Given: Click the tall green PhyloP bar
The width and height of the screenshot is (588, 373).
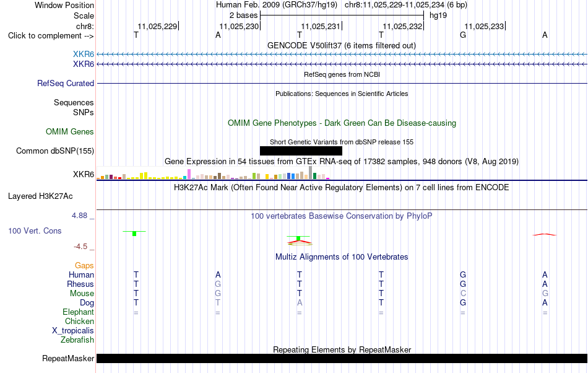Looking at the screenshot, I should [x=134, y=234].
